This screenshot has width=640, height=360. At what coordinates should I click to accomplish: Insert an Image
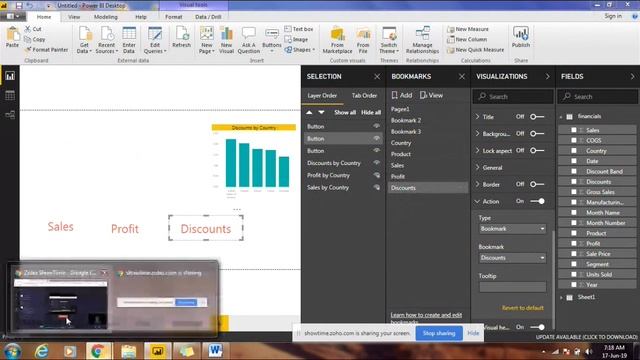296,39
